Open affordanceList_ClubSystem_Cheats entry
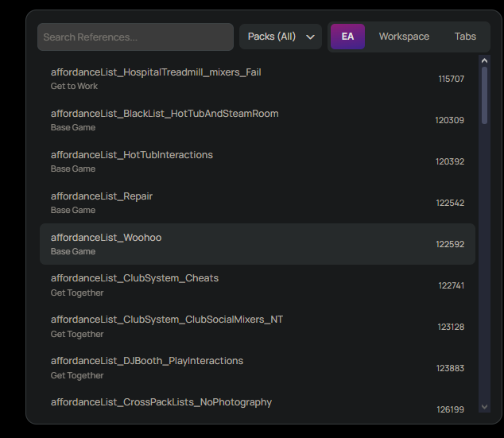 point(134,278)
